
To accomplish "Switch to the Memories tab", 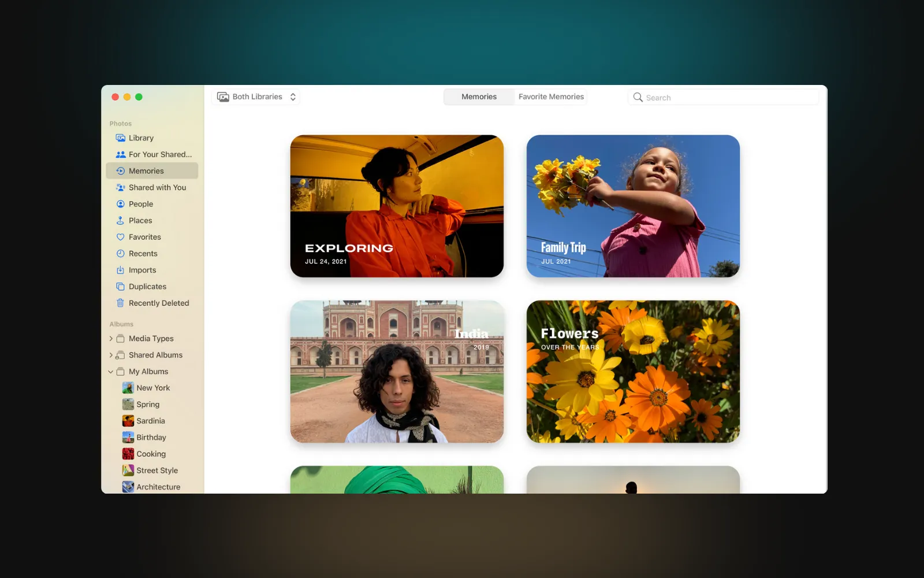I will [x=479, y=97].
